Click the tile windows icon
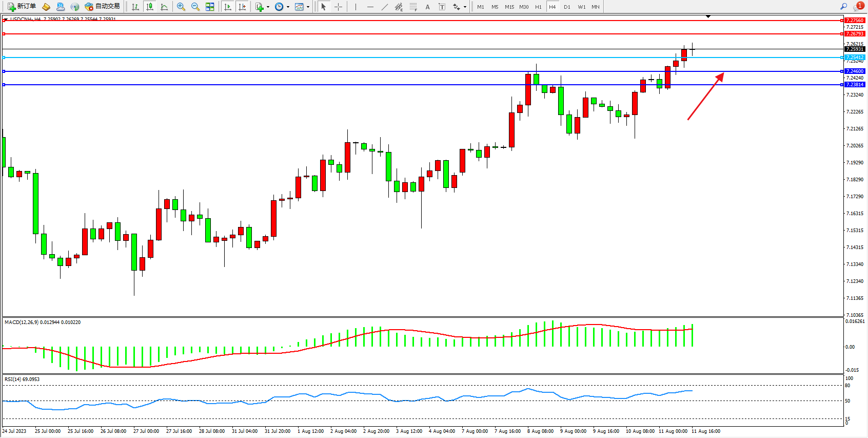Viewport: 868px width, 438px height. 210,7
